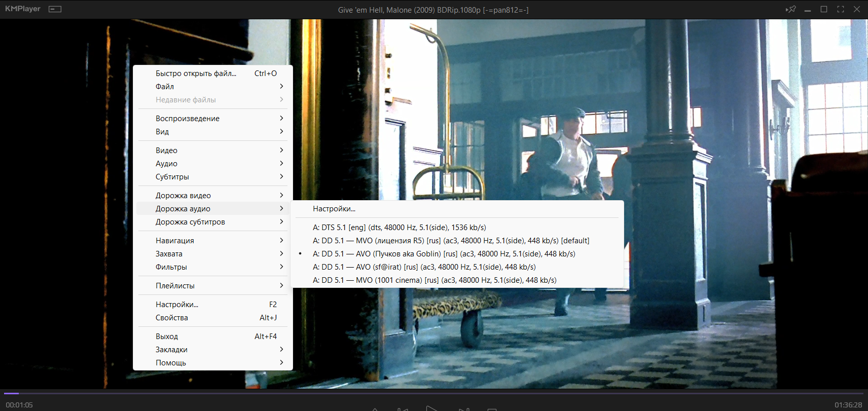
Task: Click the playback seek bar
Action: pos(434,393)
